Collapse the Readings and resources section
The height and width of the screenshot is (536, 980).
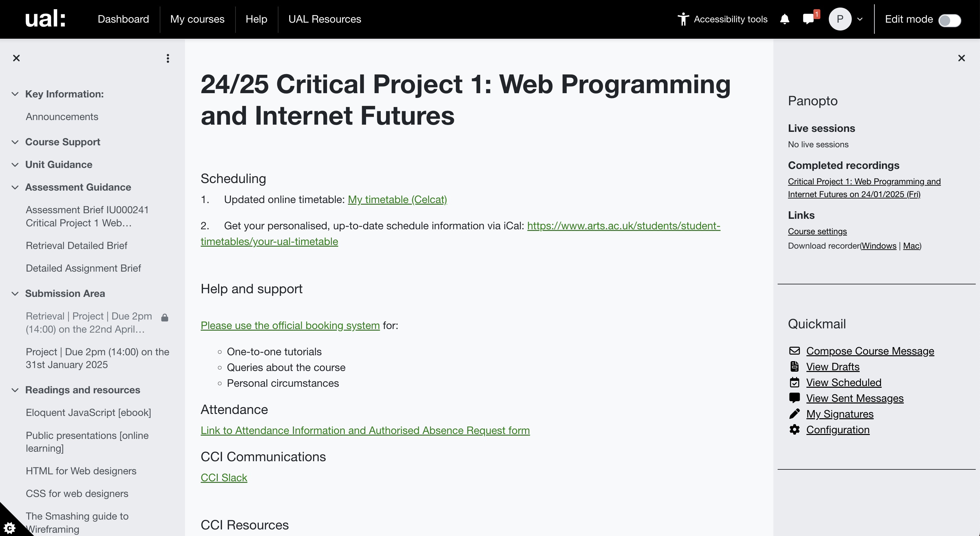(x=15, y=390)
